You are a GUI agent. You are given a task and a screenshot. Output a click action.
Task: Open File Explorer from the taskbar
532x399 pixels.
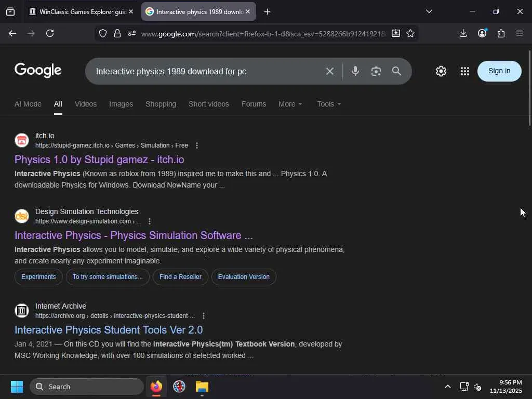click(x=202, y=387)
